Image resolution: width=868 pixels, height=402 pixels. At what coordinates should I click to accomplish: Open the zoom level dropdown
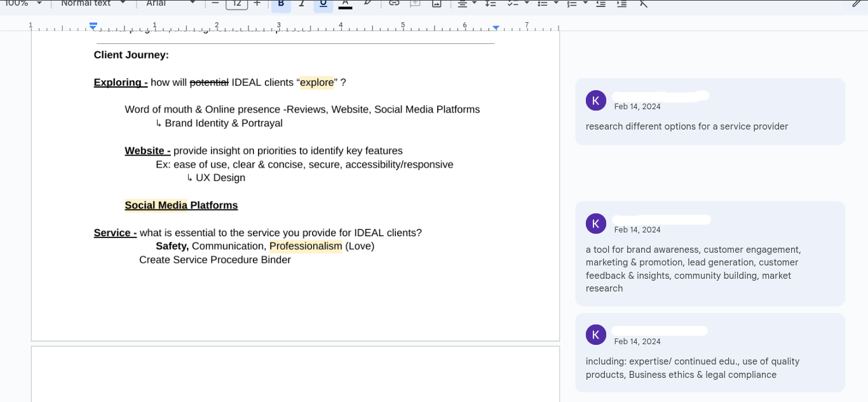click(23, 4)
